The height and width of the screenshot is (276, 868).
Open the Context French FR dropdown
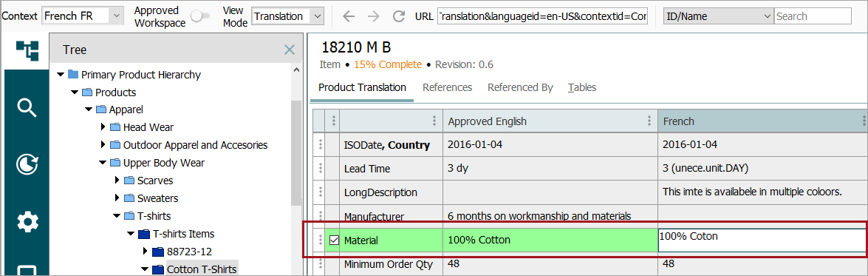[x=83, y=16]
